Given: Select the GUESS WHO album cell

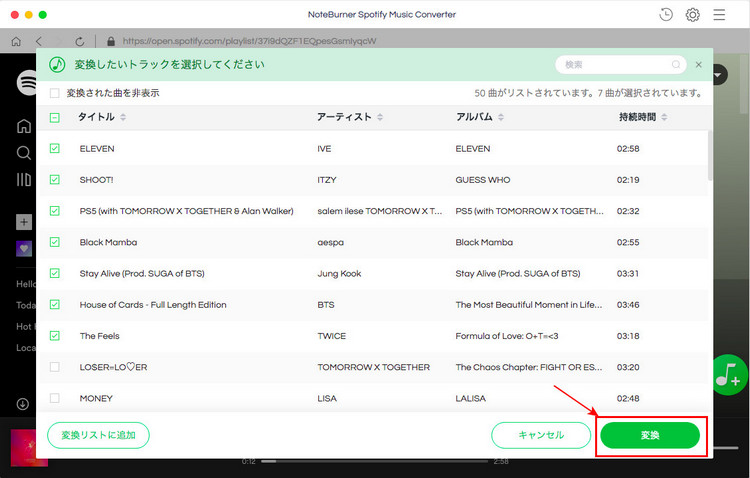Looking at the screenshot, I should tap(483, 180).
